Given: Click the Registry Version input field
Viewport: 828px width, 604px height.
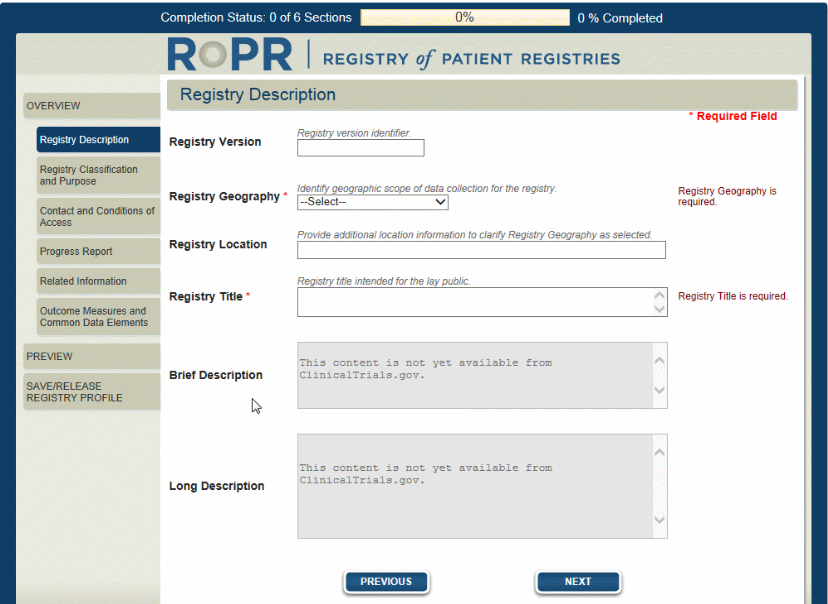Looking at the screenshot, I should pos(361,148).
